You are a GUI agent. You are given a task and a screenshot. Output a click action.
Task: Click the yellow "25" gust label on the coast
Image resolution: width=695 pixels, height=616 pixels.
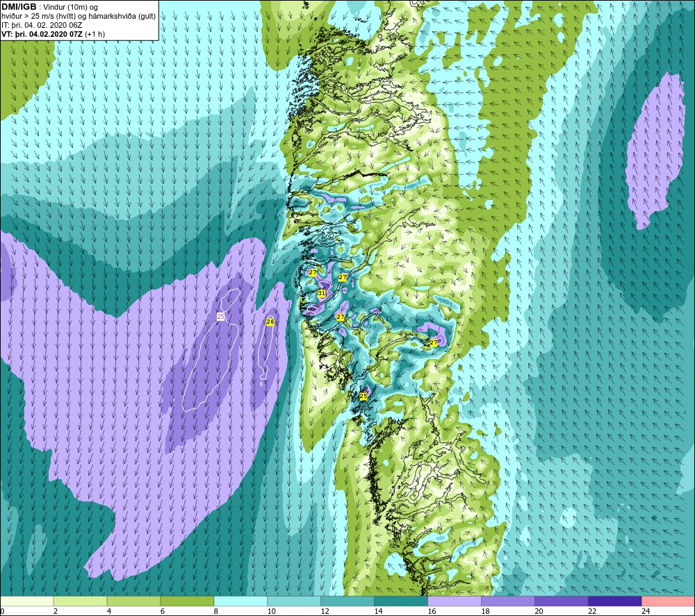tap(363, 396)
